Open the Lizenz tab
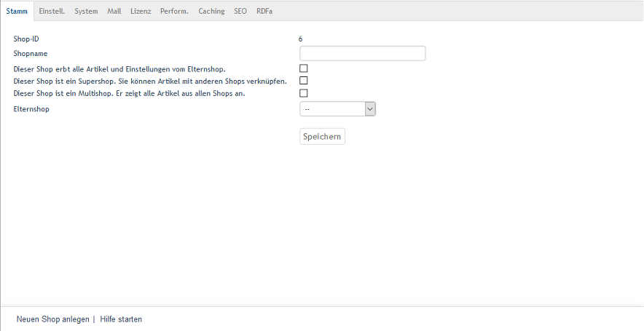The width and height of the screenshot is (644, 331). (x=141, y=11)
